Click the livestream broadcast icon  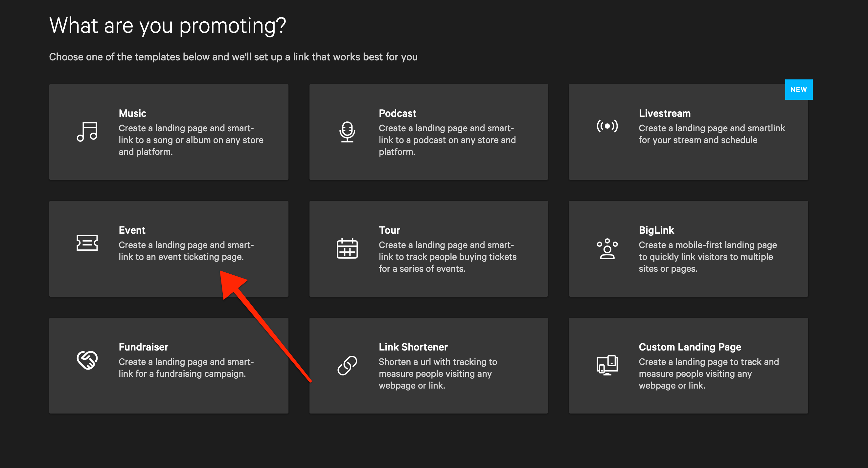[607, 126]
